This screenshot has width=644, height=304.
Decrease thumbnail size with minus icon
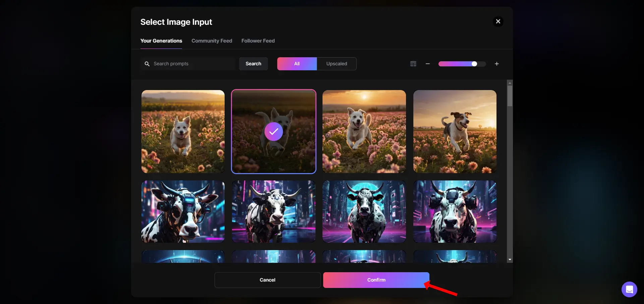click(x=427, y=64)
